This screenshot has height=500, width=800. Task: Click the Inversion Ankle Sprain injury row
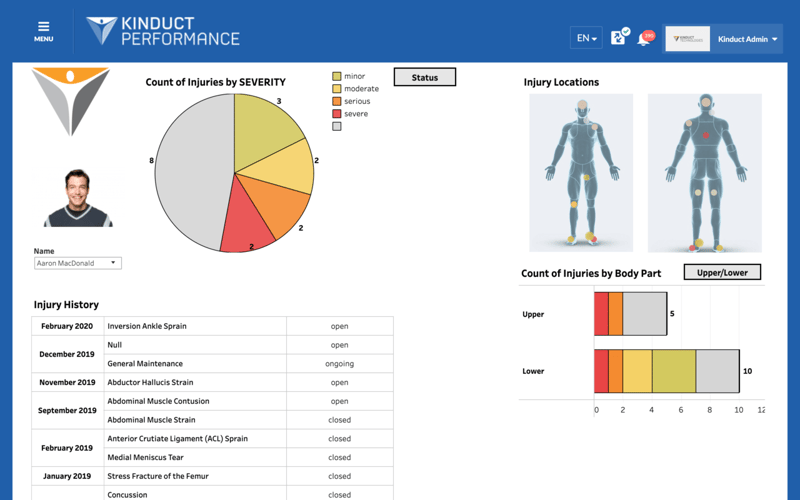pyautogui.click(x=147, y=326)
